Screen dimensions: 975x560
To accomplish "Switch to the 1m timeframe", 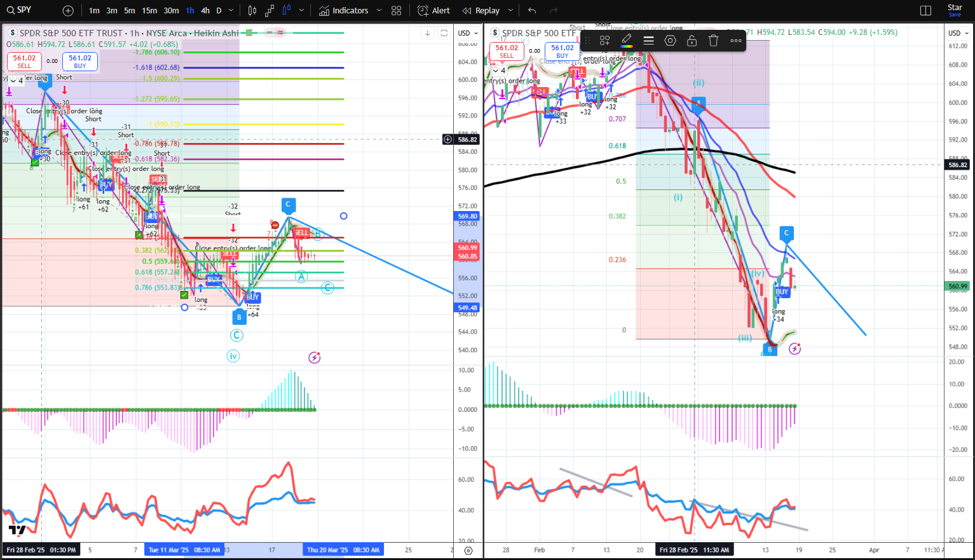I will (94, 11).
